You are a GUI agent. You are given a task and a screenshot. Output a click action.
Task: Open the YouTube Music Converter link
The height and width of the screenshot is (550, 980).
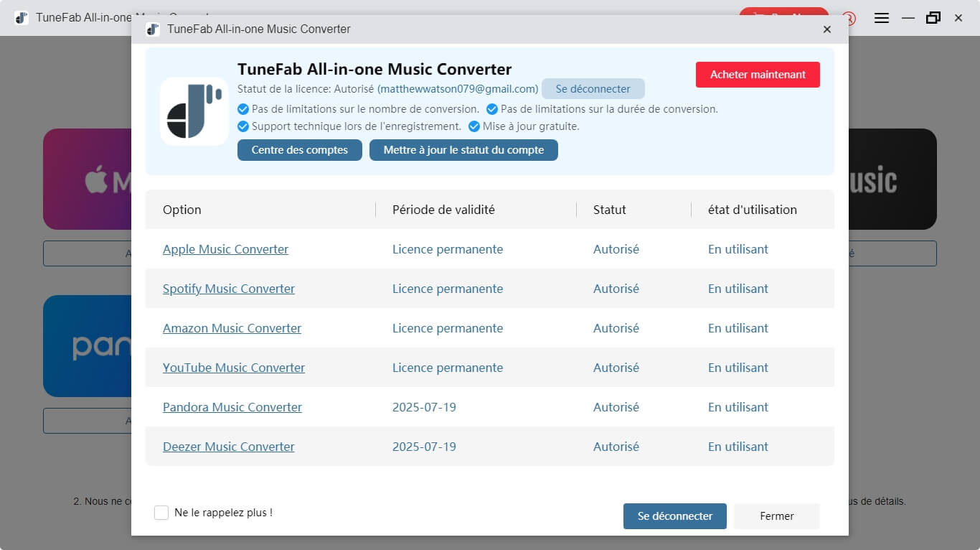(233, 368)
